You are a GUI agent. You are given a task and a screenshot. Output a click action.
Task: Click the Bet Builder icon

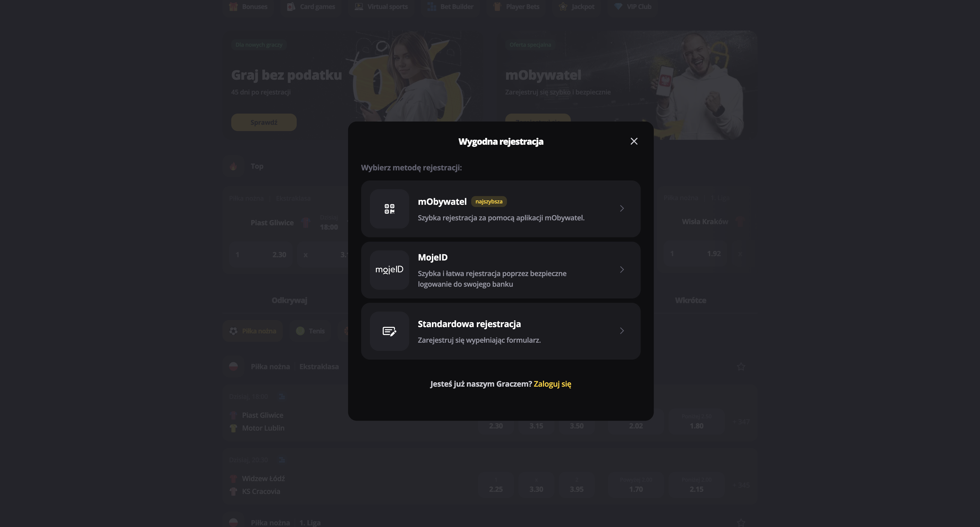(x=432, y=7)
